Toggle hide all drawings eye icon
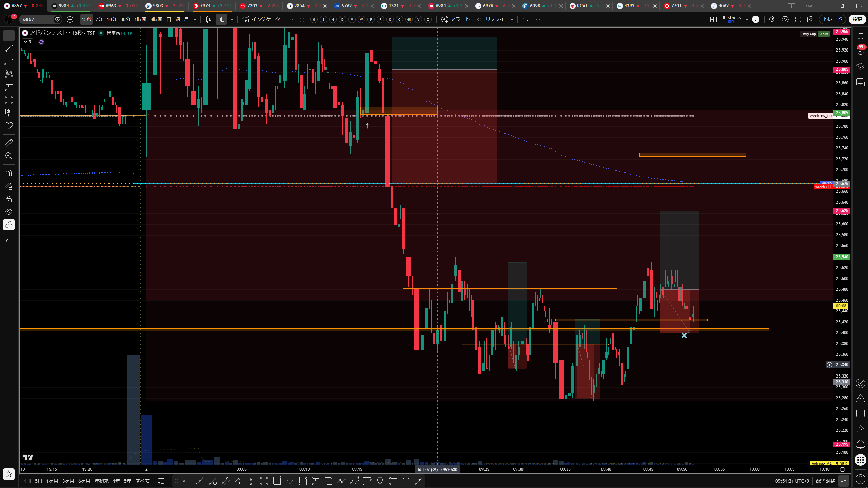868x488 pixels. 9,212
